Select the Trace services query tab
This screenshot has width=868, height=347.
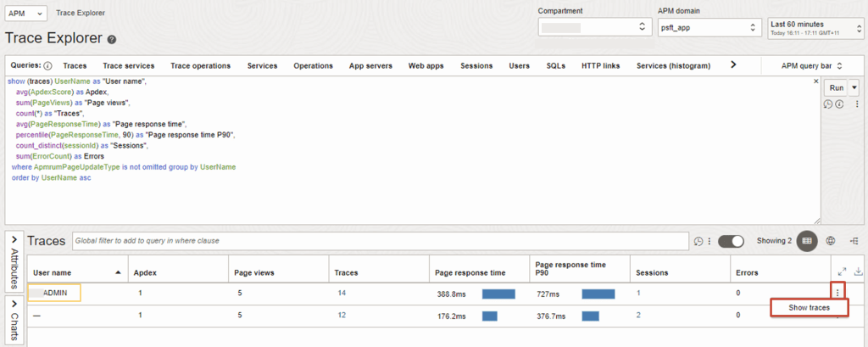[128, 65]
